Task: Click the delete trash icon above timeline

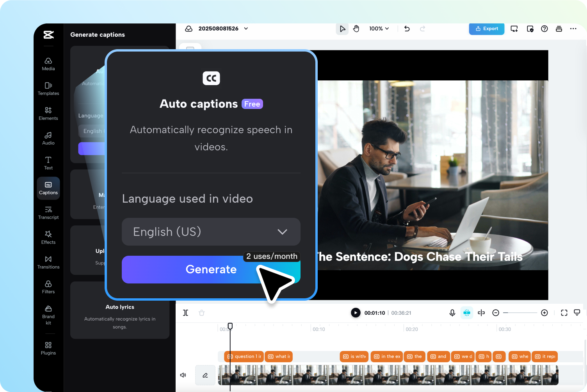Action: (202, 313)
